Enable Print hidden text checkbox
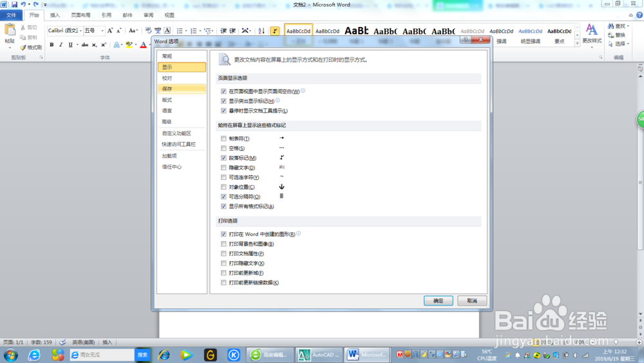The height and width of the screenshot is (363, 644). click(x=223, y=264)
